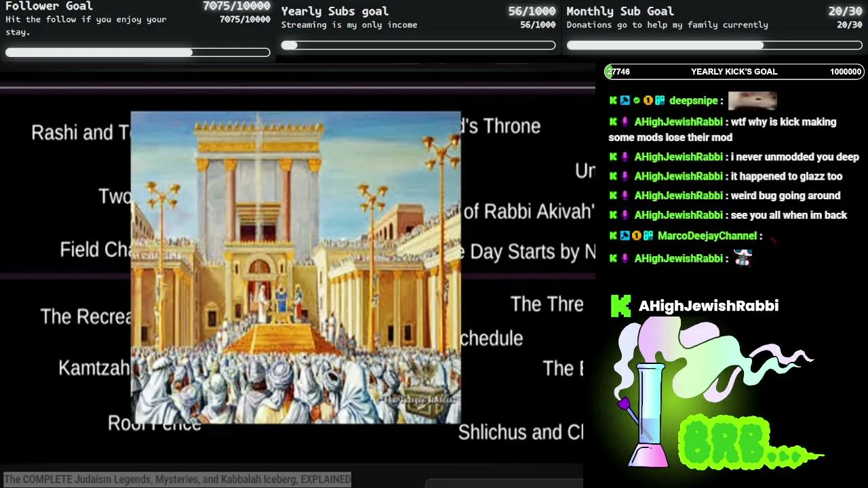Click the 'Follower Goal' title
Viewport: 868px width, 488px height.
click(49, 6)
